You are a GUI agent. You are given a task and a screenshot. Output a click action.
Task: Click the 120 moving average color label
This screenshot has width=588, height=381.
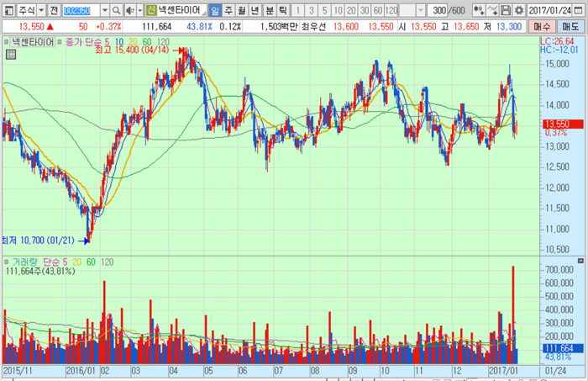coord(162,41)
